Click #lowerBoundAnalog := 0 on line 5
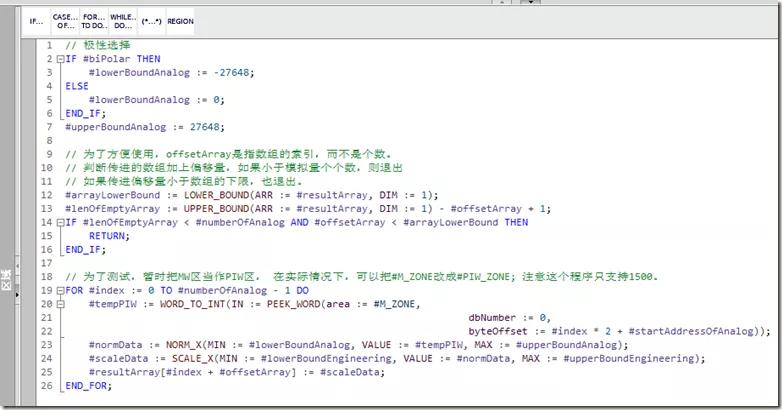Viewport: 782px width, 410px height. click(x=155, y=100)
